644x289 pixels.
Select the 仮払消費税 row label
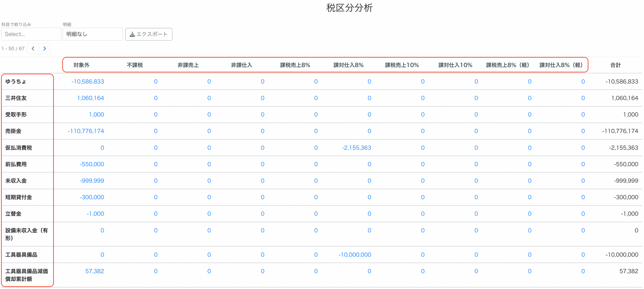click(18, 148)
